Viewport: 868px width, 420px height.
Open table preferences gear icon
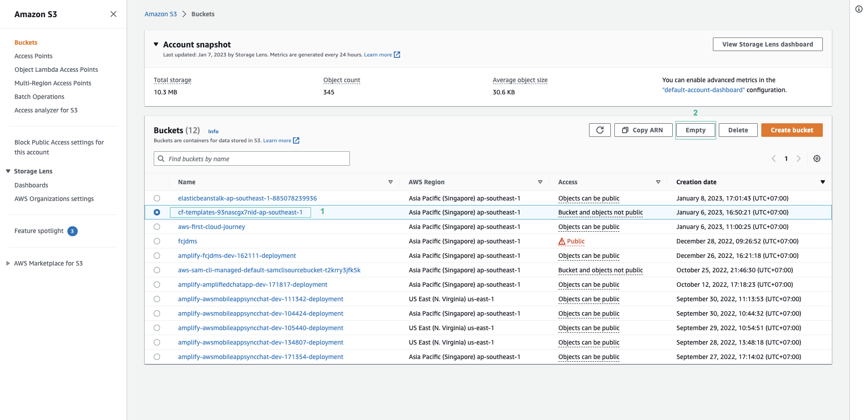coord(817,159)
